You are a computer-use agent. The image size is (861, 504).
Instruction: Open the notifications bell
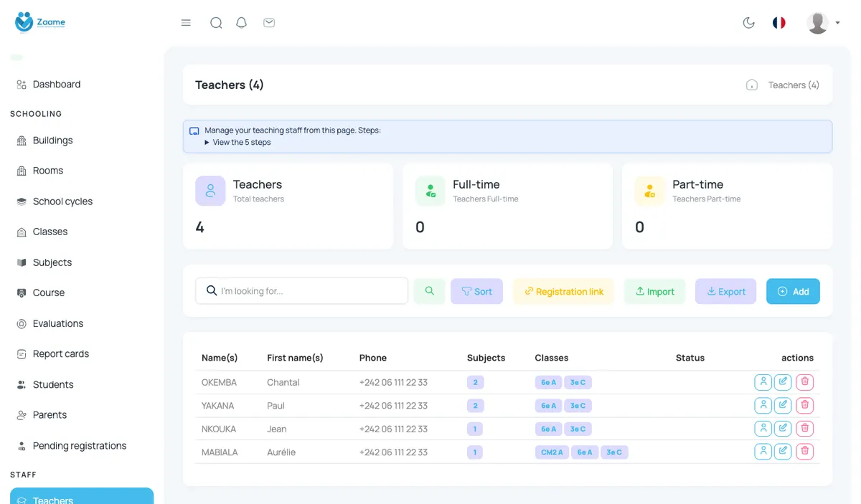[242, 23]
